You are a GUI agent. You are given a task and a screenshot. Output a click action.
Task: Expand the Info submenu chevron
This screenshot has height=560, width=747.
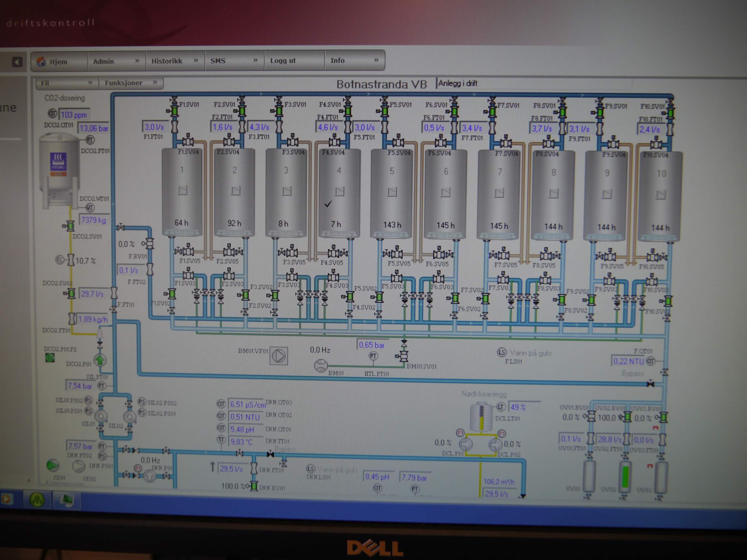click(376, 60)
